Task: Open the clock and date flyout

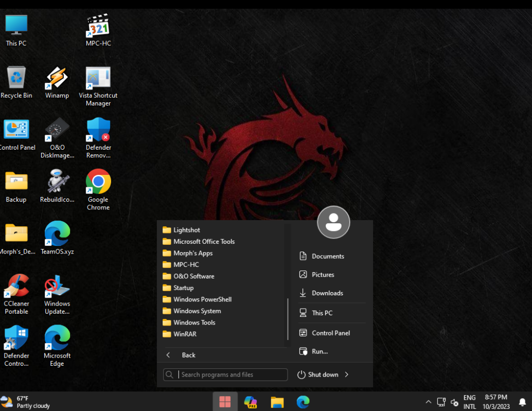Action: [x=496, y=402]
